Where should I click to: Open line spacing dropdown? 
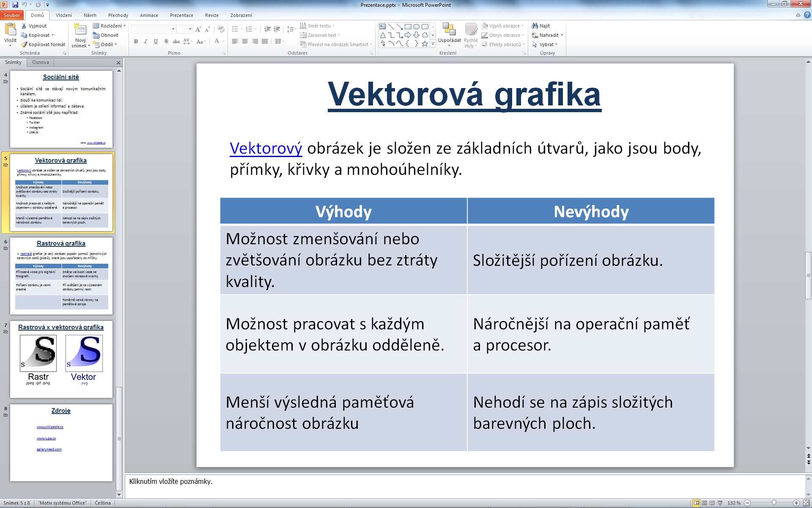coord(291,29)
